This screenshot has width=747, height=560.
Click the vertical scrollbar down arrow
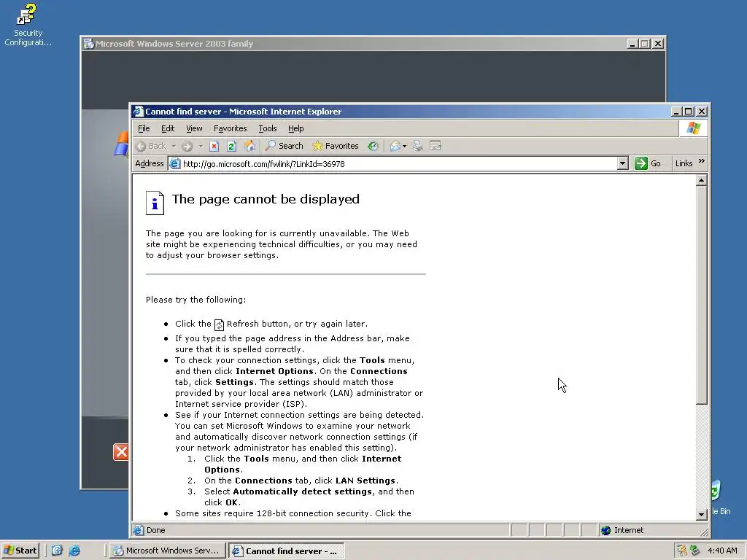coord(701,514)
